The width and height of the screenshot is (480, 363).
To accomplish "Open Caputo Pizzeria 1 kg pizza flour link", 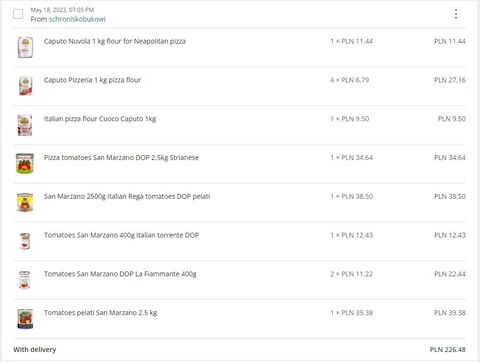I will [92, 80].
